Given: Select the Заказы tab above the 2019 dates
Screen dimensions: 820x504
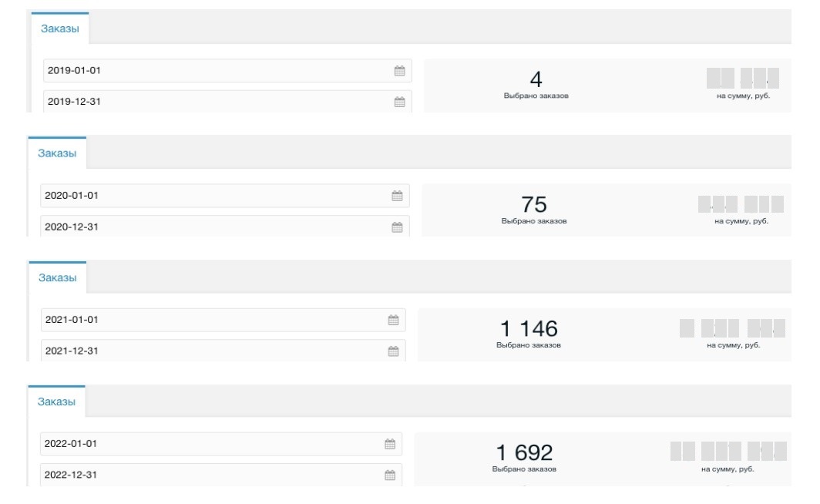Looking at the screenshot, I should click(x=60, y=29).
